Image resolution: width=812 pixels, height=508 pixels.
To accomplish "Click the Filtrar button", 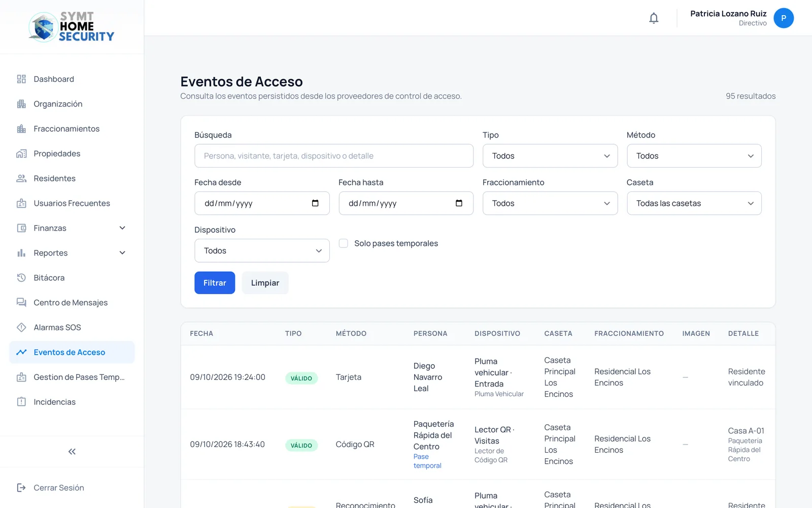I will coord(215,283).
